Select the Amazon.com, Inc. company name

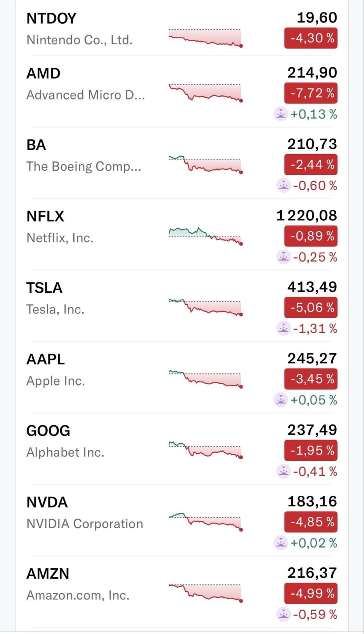coord(78,595)
